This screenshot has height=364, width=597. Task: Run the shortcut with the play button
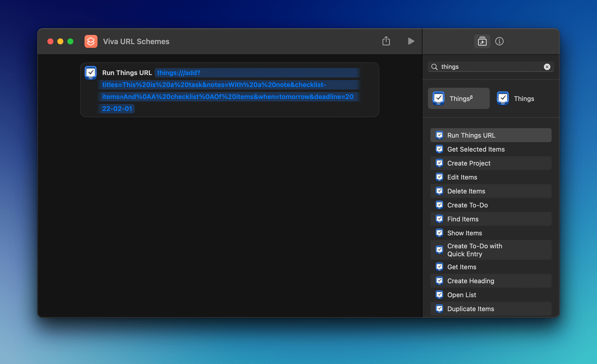[411, 41]
